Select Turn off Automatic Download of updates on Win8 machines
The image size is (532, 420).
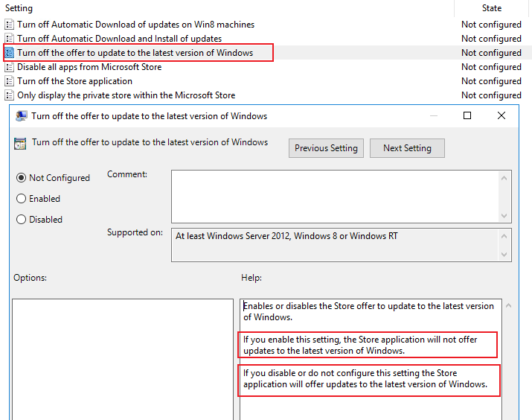click(135, 25)
